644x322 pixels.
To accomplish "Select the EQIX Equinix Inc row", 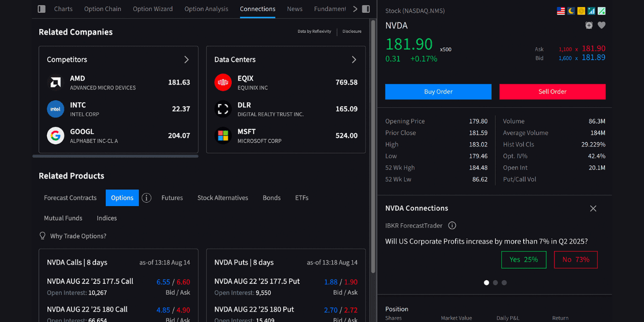I will click(286, 83).
